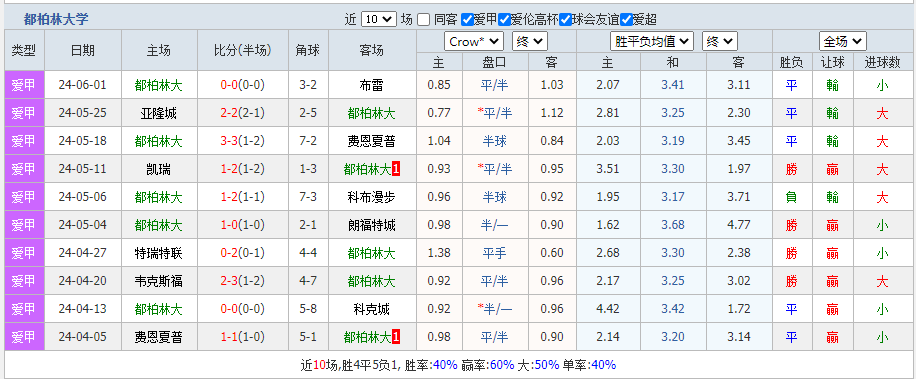Click the draw odds 3.68
This screenshot has width=916, height=379.
pos(672,225)
